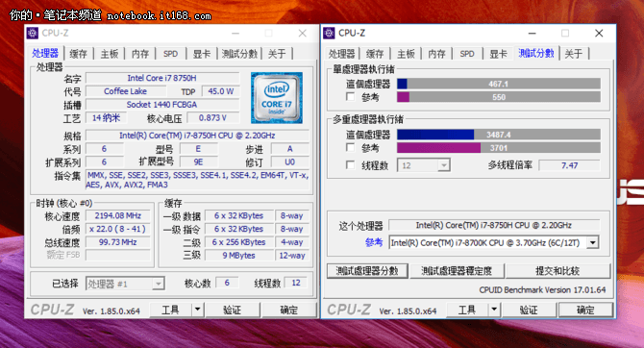Open the 关于 tab in right window

click(x=574, y=54)
